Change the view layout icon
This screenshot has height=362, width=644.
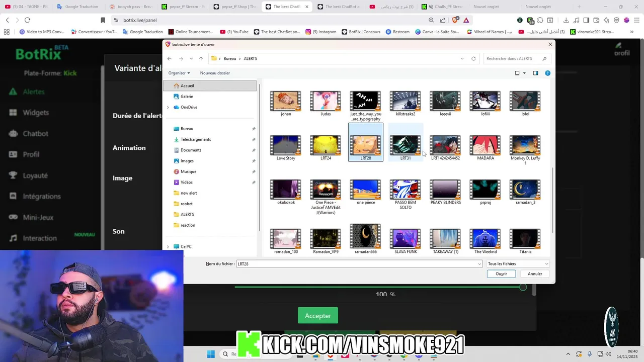click(517, 73)
